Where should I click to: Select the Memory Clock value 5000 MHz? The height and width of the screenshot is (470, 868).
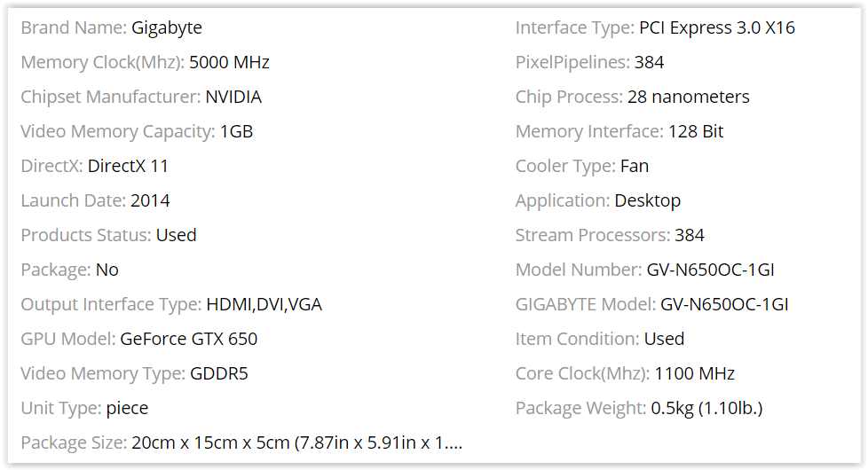[229, 62]
